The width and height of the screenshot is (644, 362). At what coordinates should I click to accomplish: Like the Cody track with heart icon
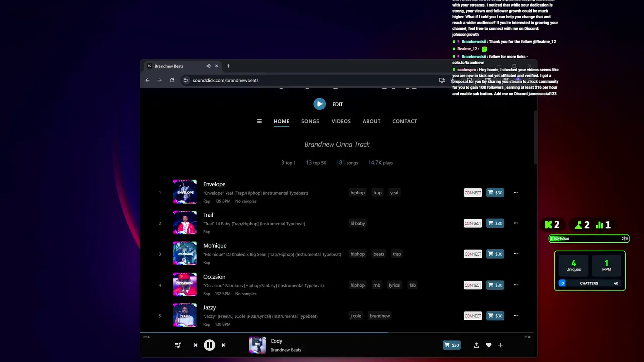[488, 345]
